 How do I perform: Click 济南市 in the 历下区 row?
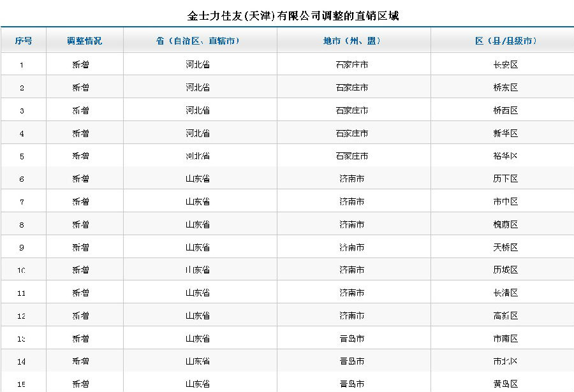coord(352,178)
